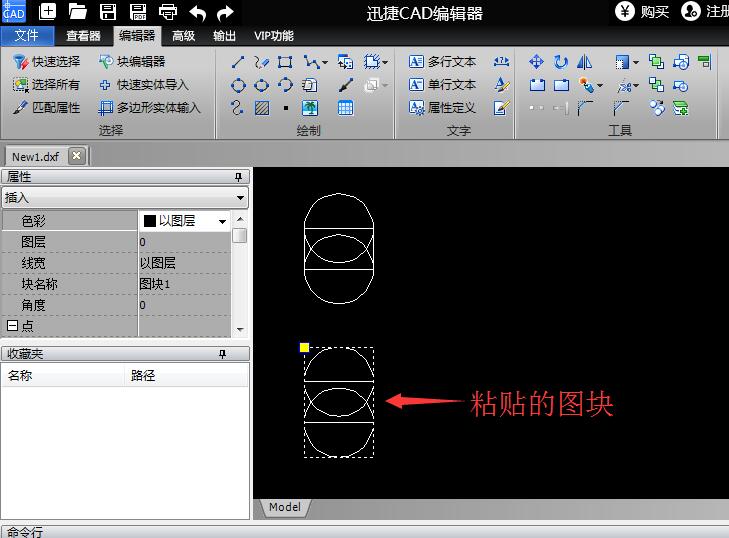The image size is (729, 538).
Task: Select the hatch fill tool
Action: (x=262, y=108)
